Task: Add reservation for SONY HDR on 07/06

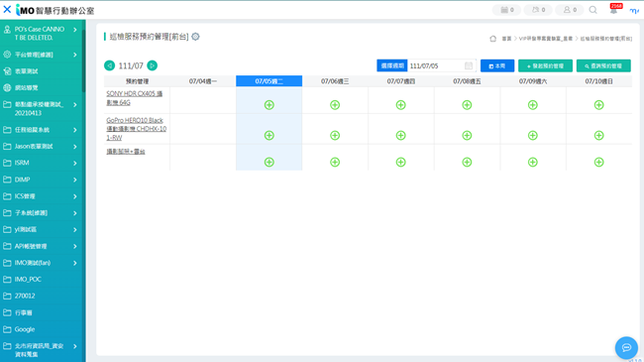Action: click(335, 105)
